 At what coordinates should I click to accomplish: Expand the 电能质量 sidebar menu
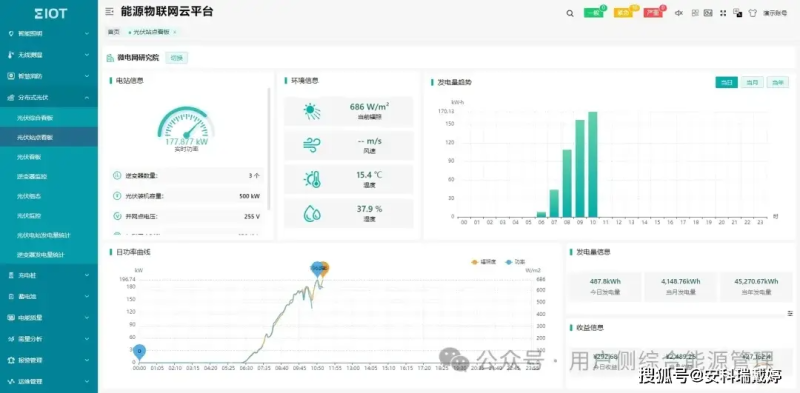tap(49, 317)
